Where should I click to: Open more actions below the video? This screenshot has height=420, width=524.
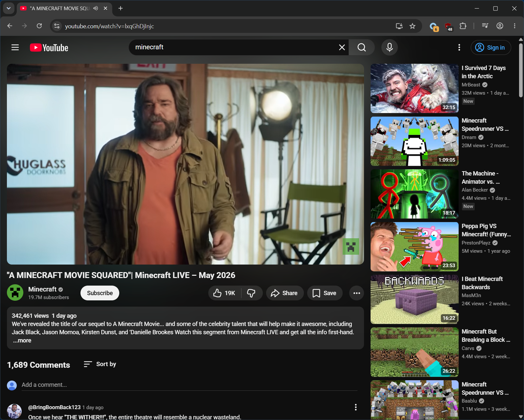[x=357, y=293]
